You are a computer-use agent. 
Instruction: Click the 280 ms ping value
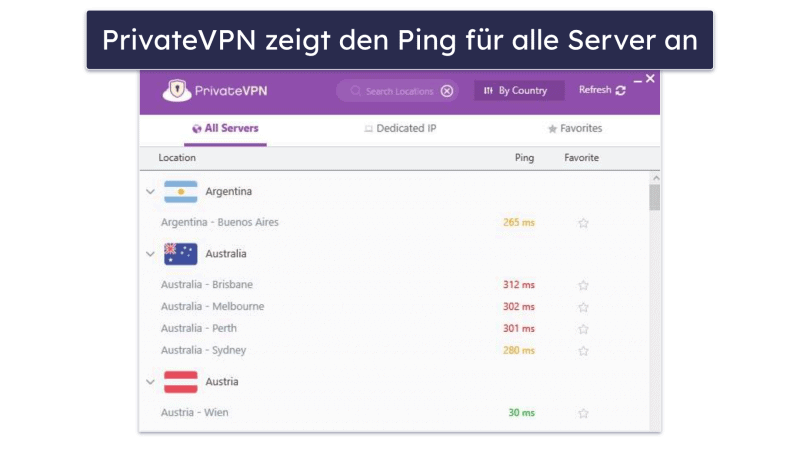(518, 351)
